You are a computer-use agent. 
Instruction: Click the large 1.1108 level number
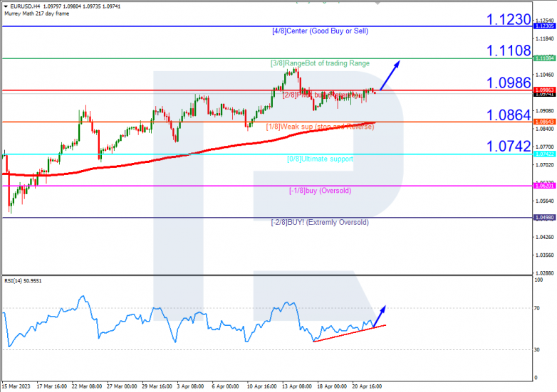[509, 51]
